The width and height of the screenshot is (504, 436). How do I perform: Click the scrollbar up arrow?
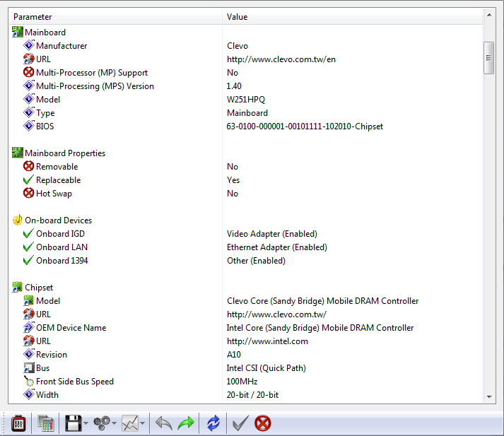pyautogui.click(x=489, y=15)
